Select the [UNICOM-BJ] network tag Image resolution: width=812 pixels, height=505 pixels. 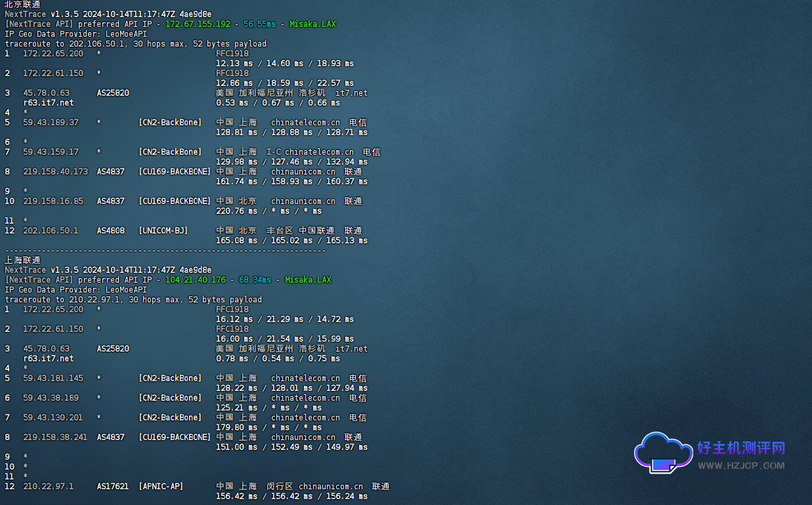tap(163, 231)
